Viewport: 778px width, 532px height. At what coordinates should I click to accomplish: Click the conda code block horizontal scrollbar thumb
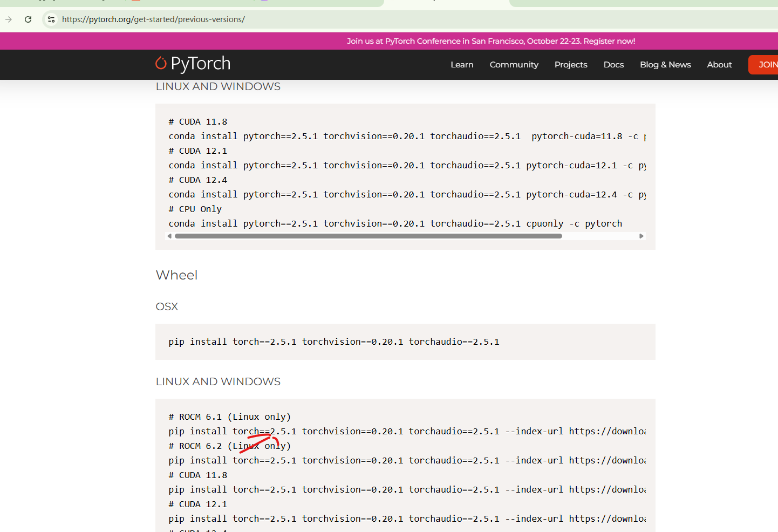point(368,236)
